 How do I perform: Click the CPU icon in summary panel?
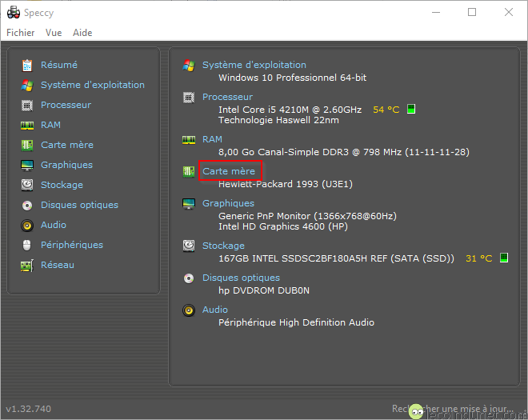(x=189, y=98)
